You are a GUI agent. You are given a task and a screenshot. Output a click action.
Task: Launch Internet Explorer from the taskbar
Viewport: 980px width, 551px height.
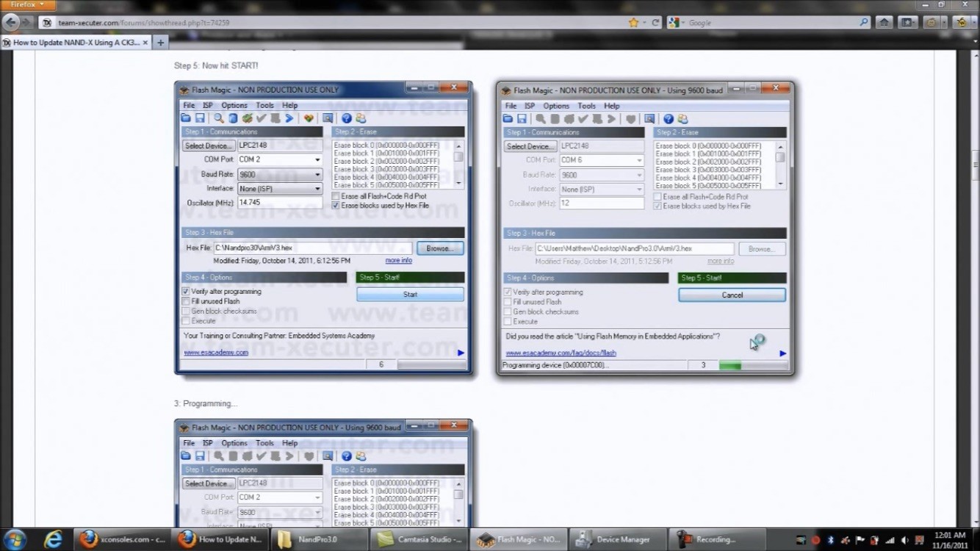(53, 539)
